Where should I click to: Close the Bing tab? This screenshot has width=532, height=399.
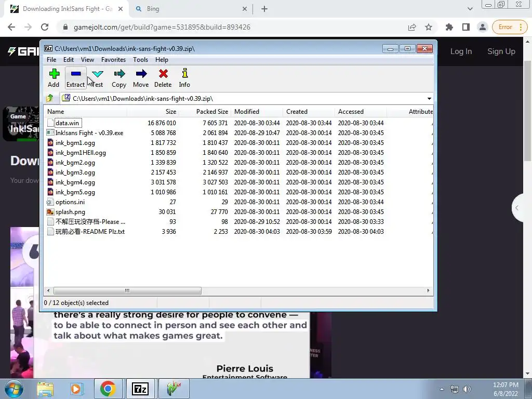click(x=245, y=9)
